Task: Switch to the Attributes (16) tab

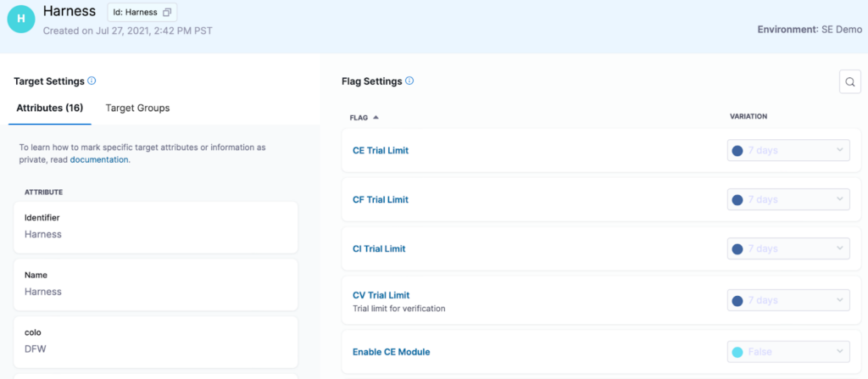Action: coord(50,108)
